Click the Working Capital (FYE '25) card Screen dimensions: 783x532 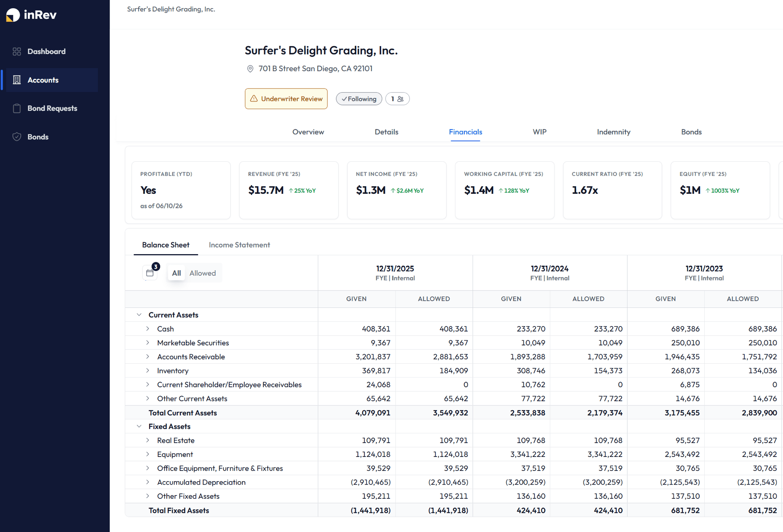coord(505,190)
